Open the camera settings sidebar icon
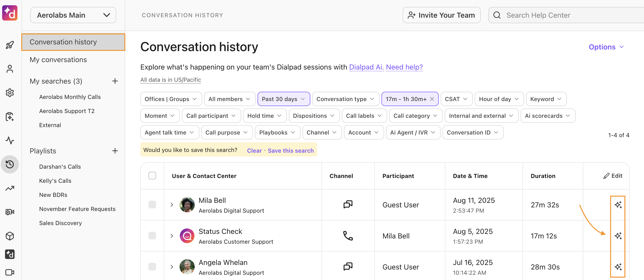 [x=10, y=212]
